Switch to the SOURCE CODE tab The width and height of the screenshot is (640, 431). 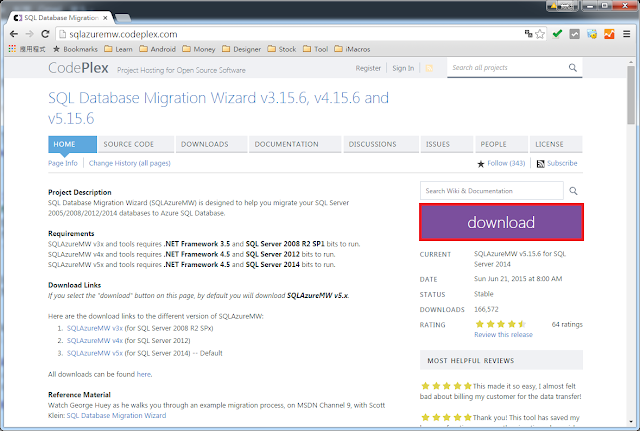(x=136, y=144)
